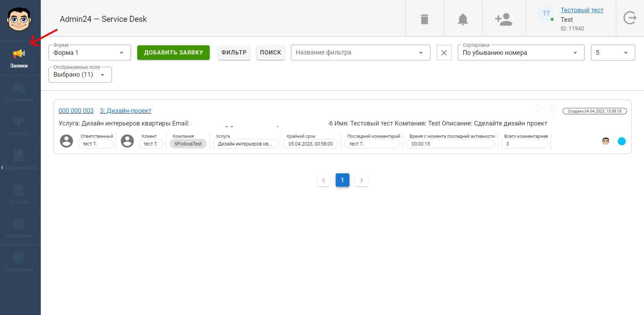Click the ДОБАВИТЬ ЗАЯВКУ button

point(173,52)
